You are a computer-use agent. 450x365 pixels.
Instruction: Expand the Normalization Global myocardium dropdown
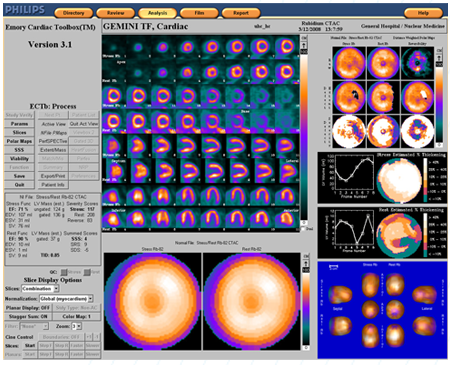(66, 299)
